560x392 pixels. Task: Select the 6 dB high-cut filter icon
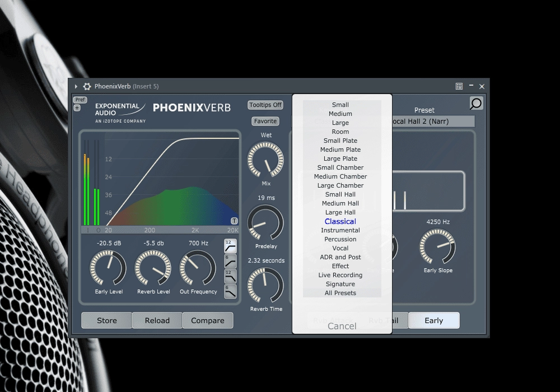pyautogui.click(x=230, y=291)
